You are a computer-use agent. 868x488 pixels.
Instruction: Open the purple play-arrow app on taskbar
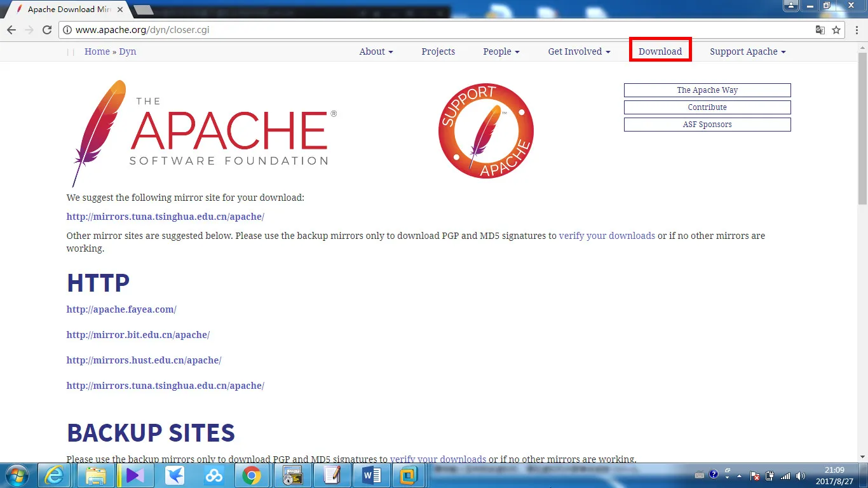[135, 475]
